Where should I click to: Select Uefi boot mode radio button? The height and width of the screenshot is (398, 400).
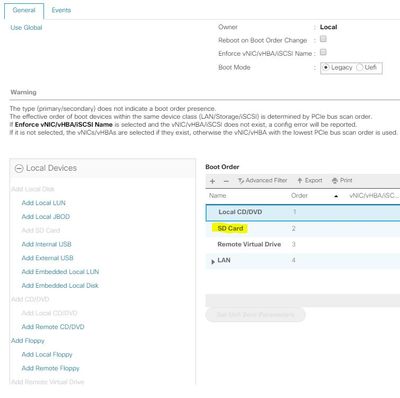359,67
